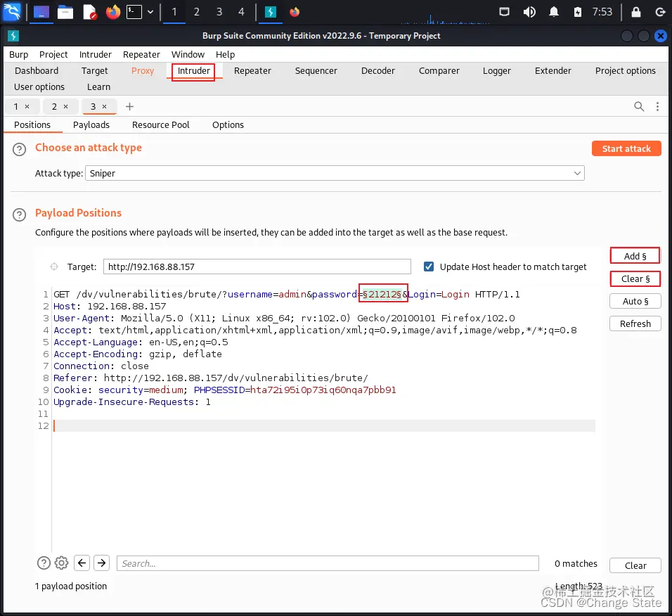The height and width of the screenshot is (616, 672).
Task: Switch to workspace 2
Action: coord(196,12)
